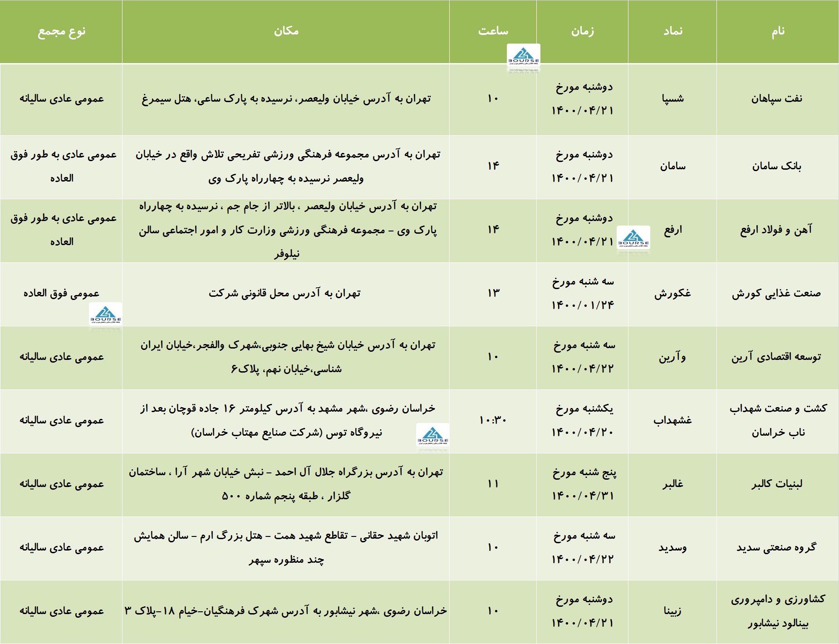Screen dimensions: 839x644
Task: Click the symbol 'زبینا'
Action: pos(672,611)
